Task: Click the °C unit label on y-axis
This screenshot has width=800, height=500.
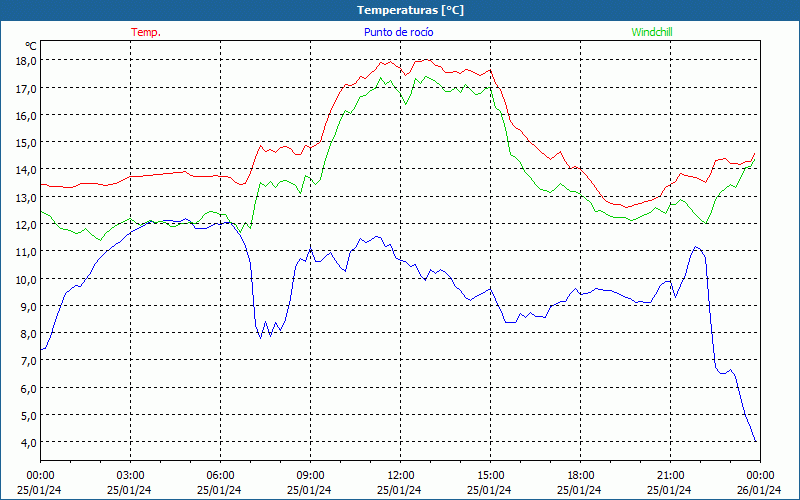Action: (x=31, y=46)
